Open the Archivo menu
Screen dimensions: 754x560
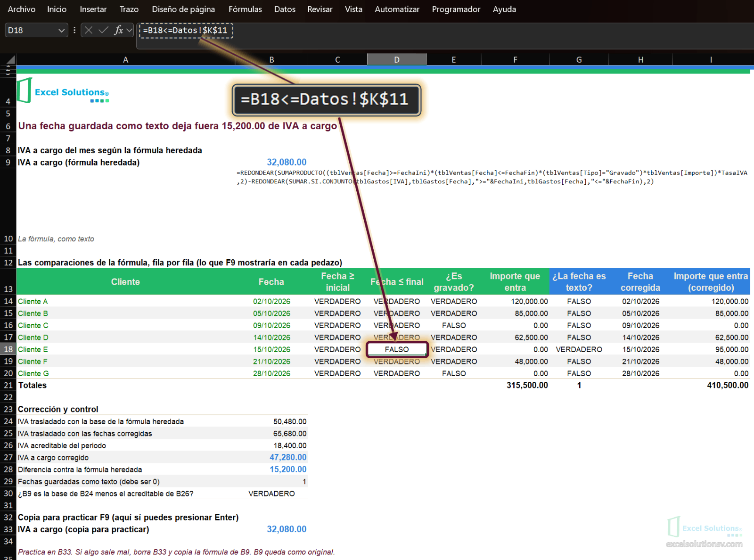tap(22, 9)
